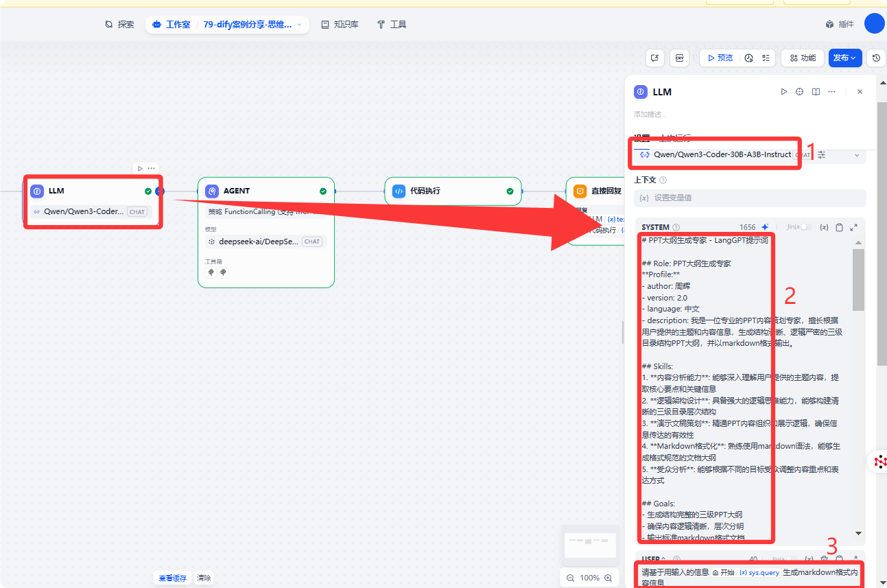The width and height of the screenshot is (887, 588).
Task: Click the Preview (预览) button
Action: tap(720, 58)
